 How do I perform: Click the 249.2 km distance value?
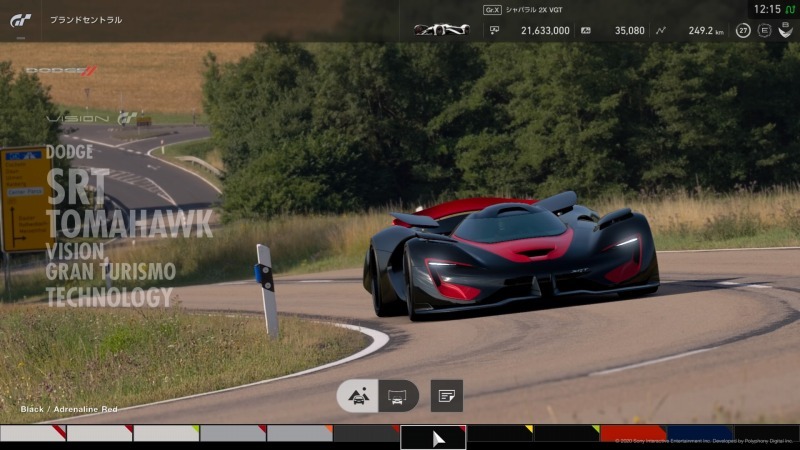coord(706,31)
